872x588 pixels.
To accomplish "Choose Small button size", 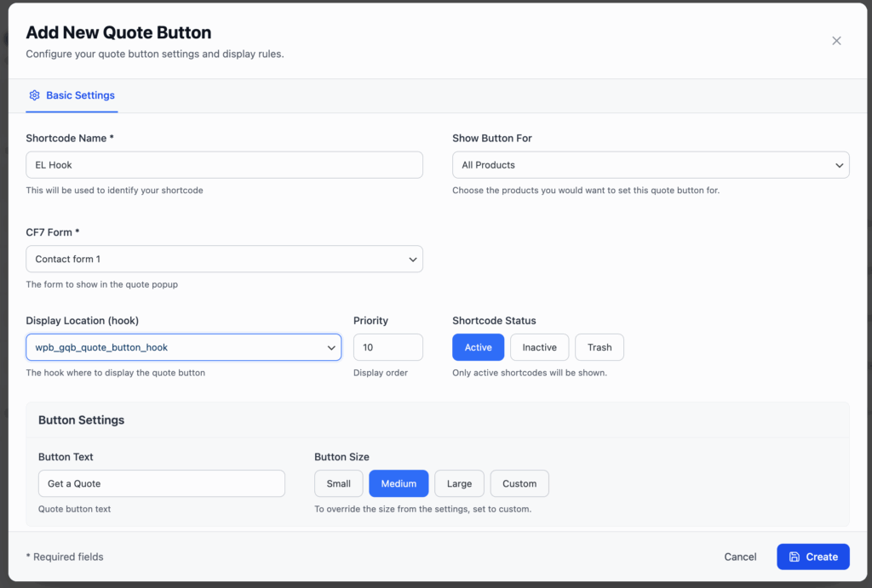I will point(338,483).
